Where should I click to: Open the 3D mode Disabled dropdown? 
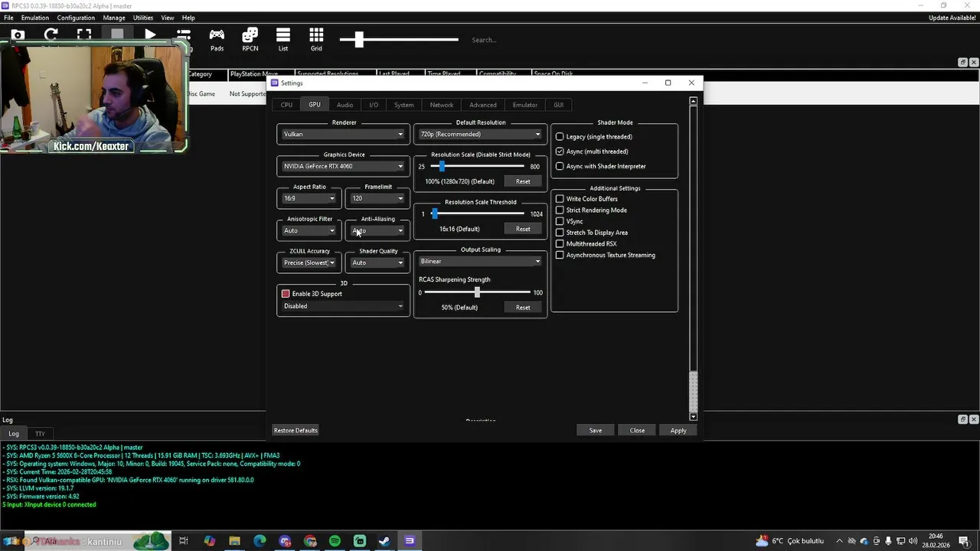click(343, 306)
